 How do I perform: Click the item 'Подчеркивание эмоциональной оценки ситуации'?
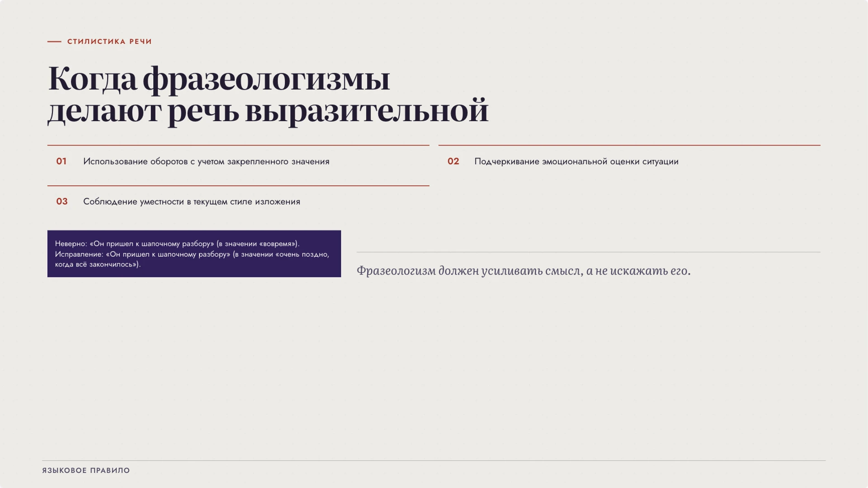(576, 162)
